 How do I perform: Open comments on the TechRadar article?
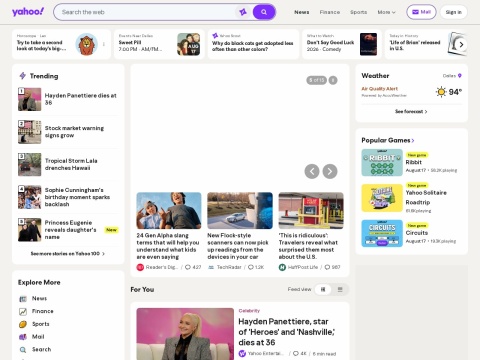[256, 267]
